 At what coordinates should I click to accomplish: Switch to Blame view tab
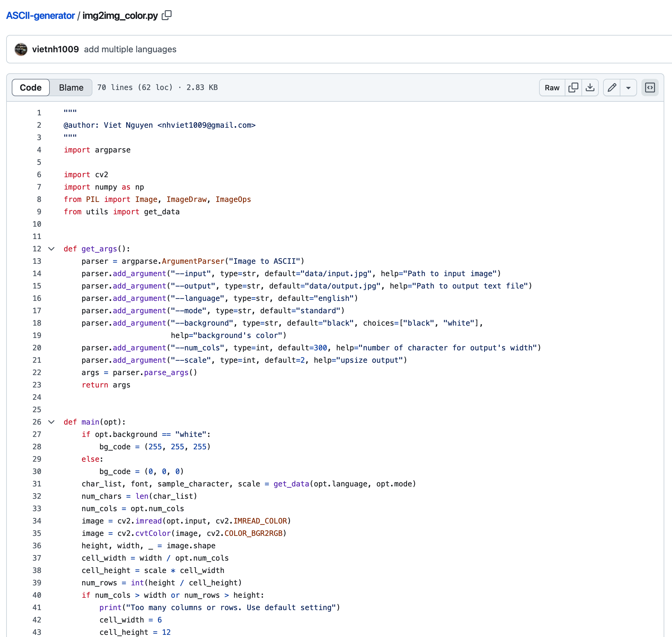tap(71, 88)
